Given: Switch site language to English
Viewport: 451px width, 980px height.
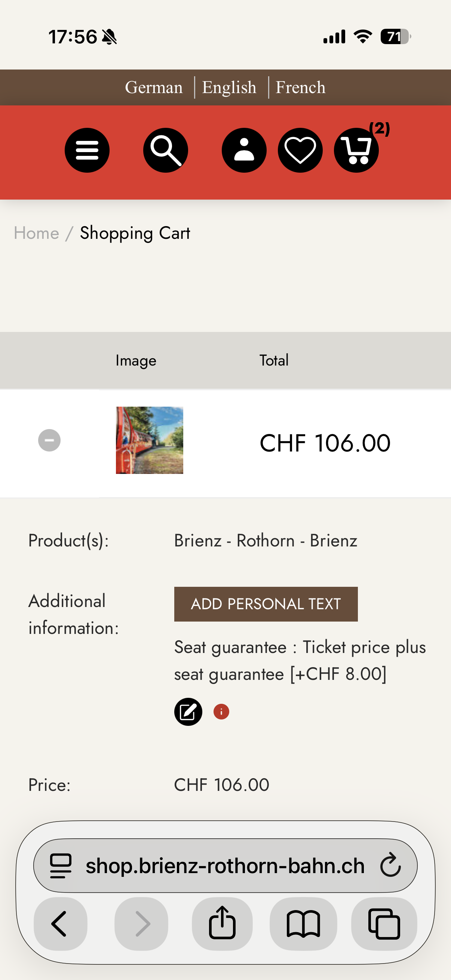Looking at the screenshot, I should tap(229, 87).
